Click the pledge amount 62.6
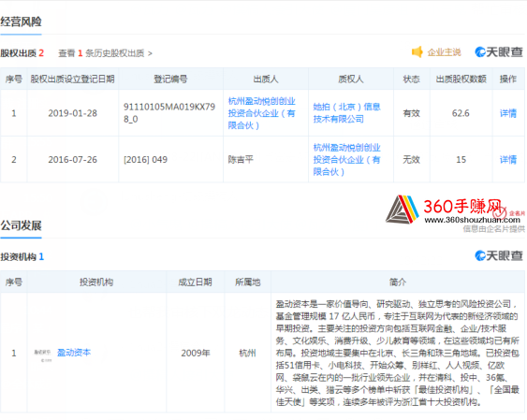Viewport: 527px width, 420px height. (461, 113)
